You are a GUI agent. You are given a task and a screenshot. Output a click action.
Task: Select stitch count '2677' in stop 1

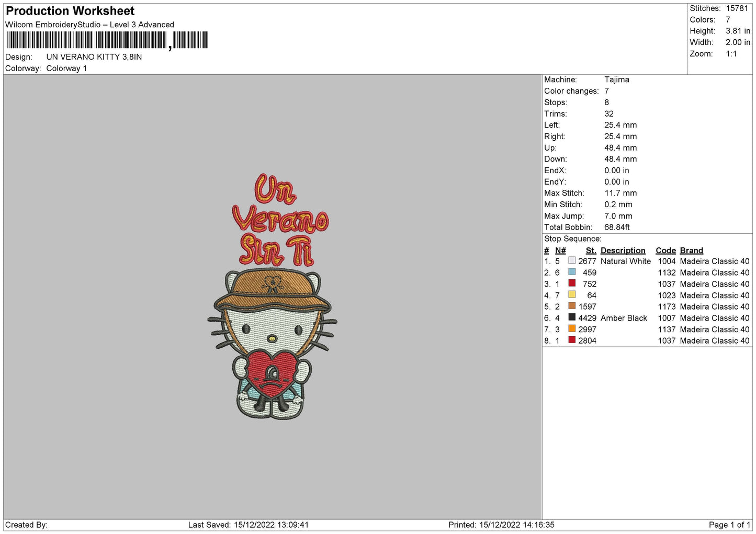[587, 262]
